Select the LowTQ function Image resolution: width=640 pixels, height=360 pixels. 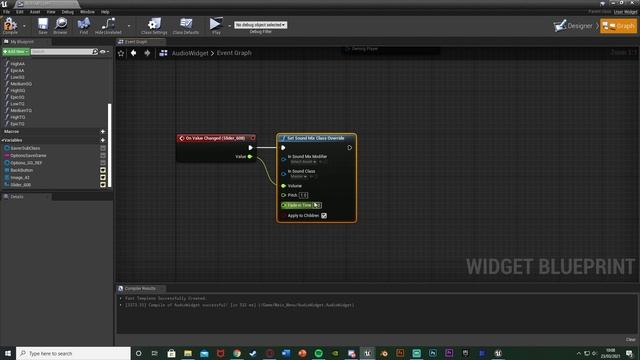[17, 104]
